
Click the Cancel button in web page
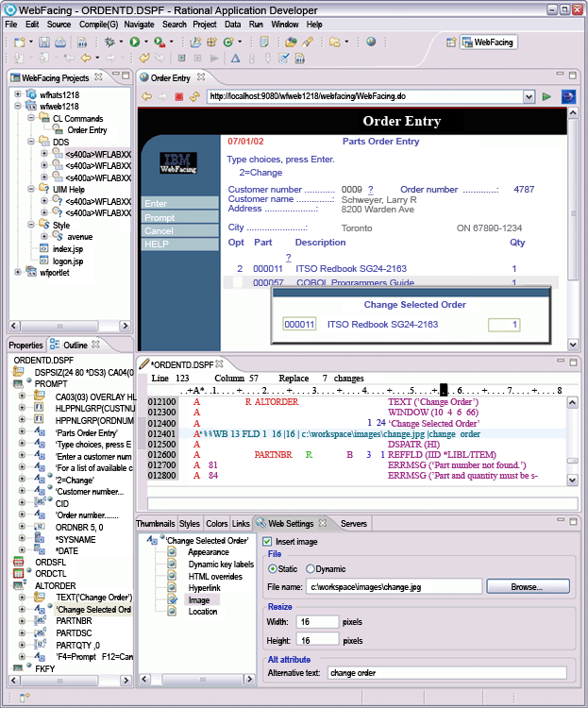coord(180,230)
